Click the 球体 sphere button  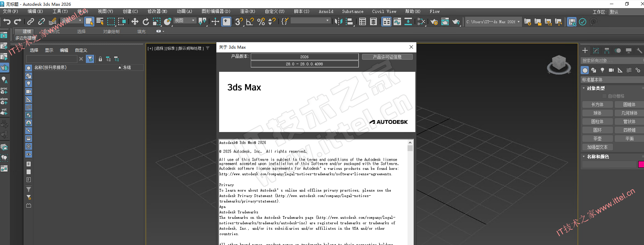point(597,113)
